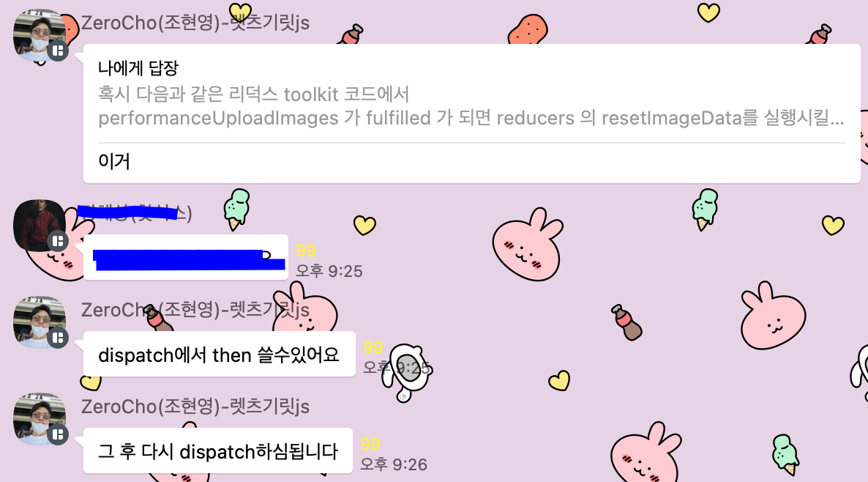Jump to the original via '나에게 답장' header

click(138, 68)
